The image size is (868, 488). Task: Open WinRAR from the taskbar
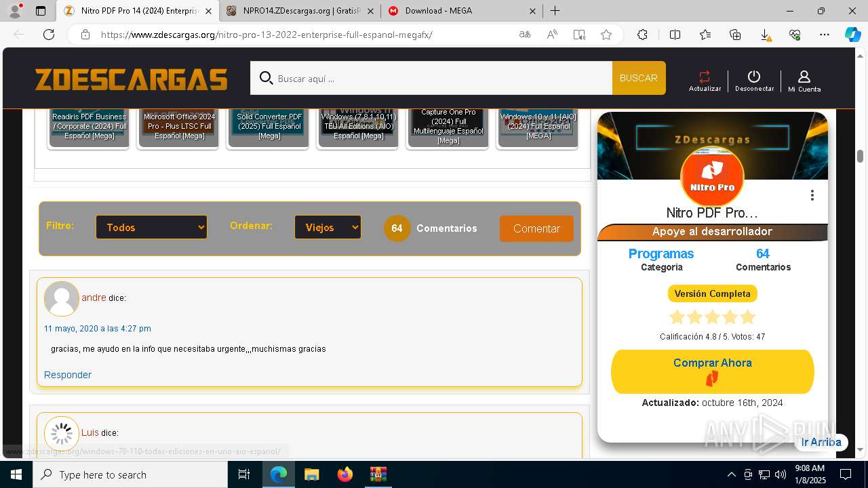click(378, 474)
